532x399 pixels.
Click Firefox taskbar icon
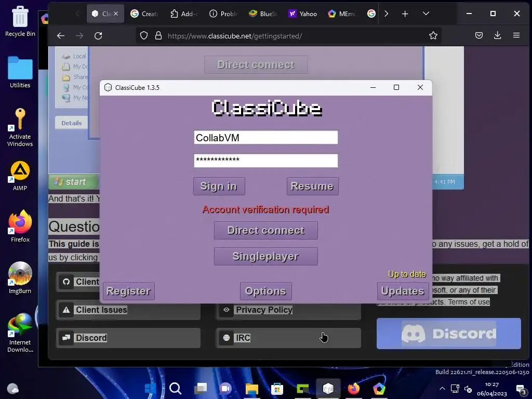[353, 389]
